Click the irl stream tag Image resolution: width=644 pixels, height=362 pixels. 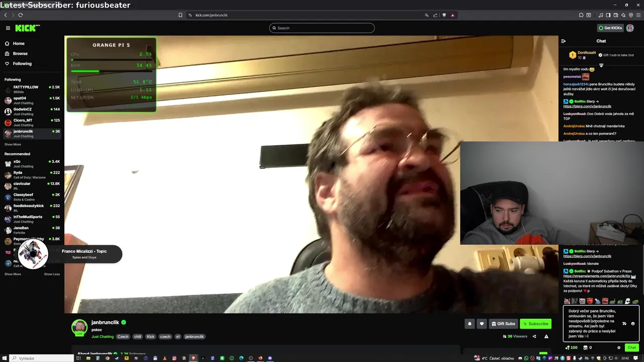pos(178,337)
